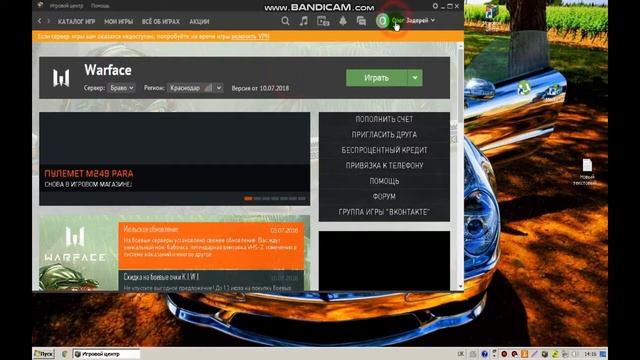Select ПОПОЛНИТЬ СЧЕТ in the side menu
This screenshot has width=640, height=360.
(384, 119)
